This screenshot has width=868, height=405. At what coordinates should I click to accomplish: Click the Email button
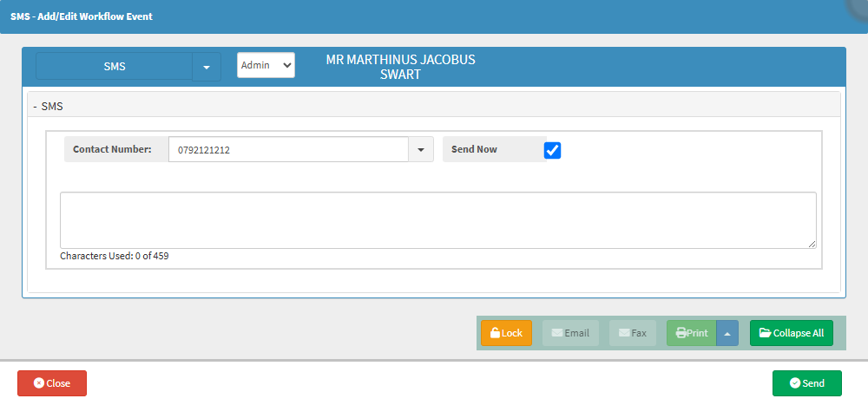pos(570,333)
